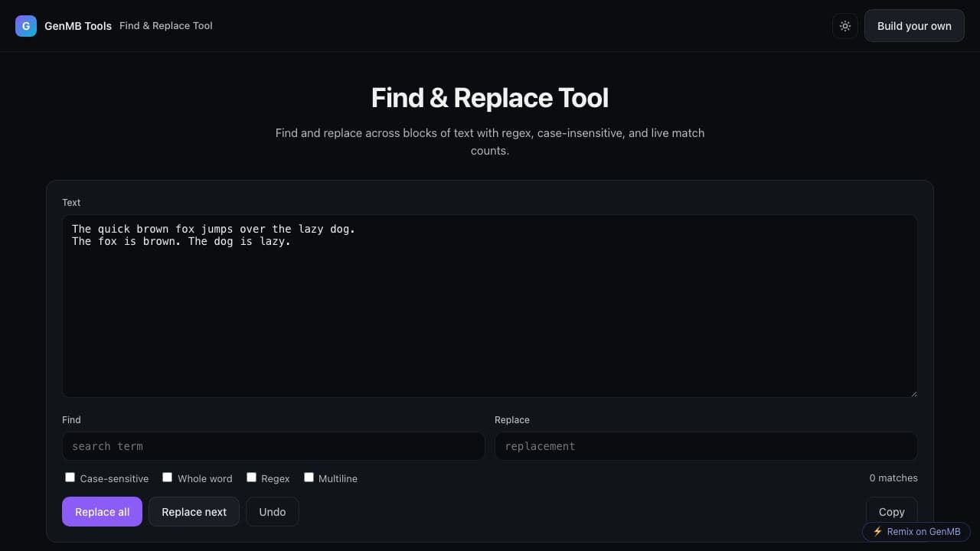Click the Find & Replace Tool heading
Viewport: 980px width, 551px height.
(490, 98)
